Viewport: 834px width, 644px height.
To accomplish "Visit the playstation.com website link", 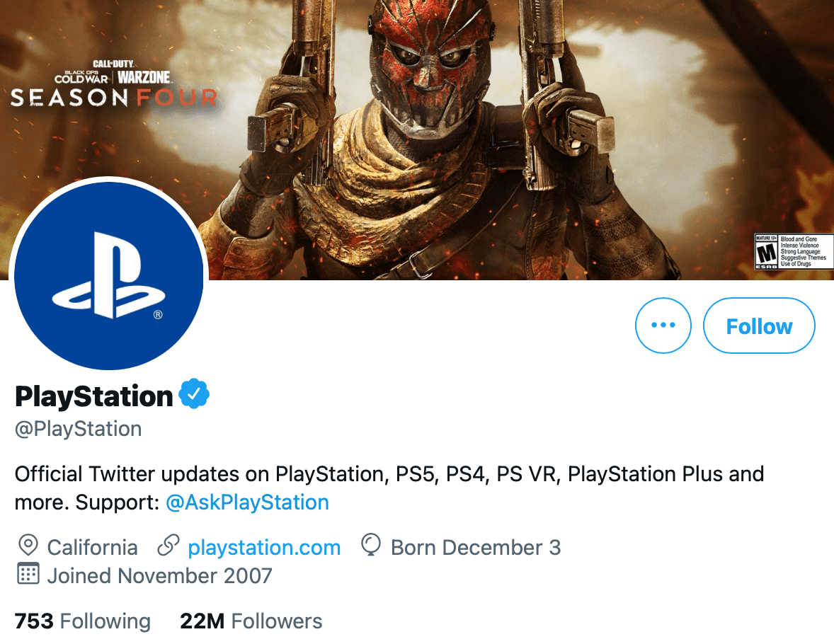I will [x=264, y=547].
